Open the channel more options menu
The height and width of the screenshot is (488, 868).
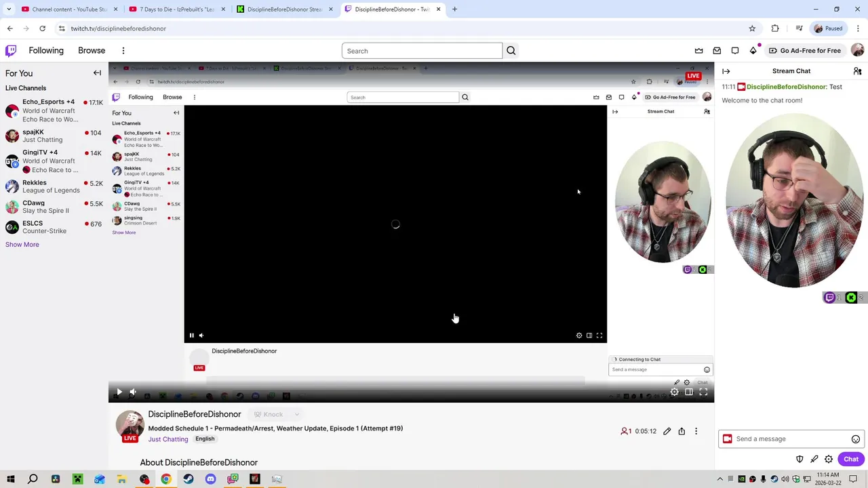[696, 431]
